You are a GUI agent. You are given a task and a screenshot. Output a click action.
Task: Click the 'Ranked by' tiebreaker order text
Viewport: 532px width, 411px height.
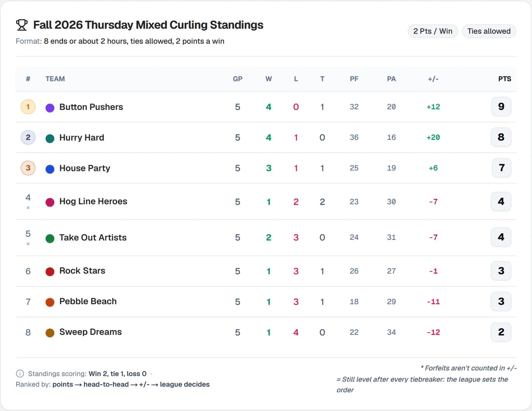(112, 384)
